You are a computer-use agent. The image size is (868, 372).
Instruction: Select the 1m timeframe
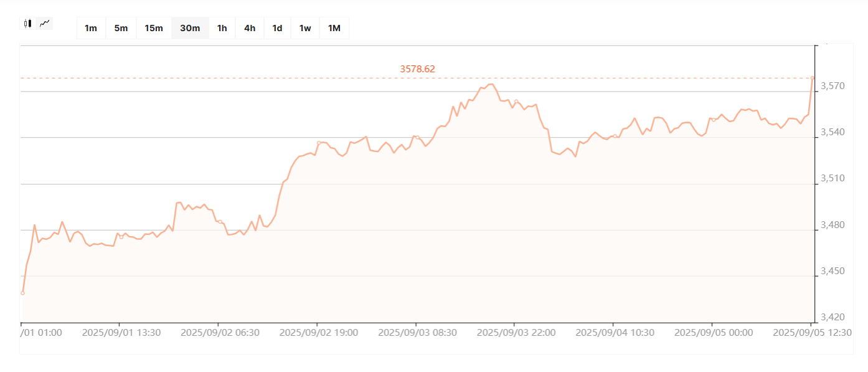91,28
